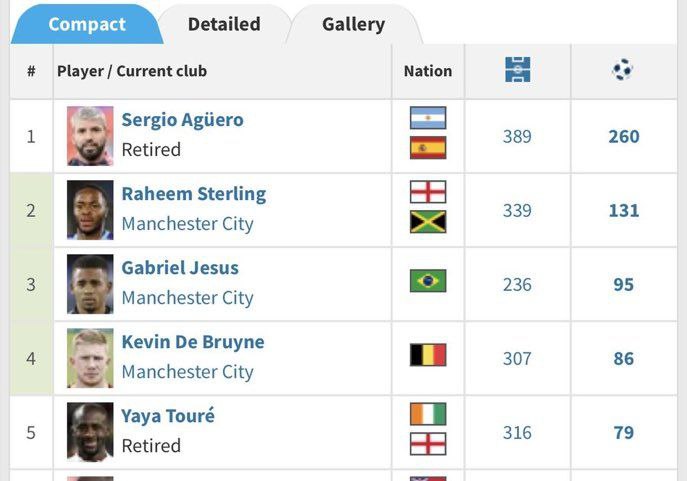Click Kevin De Bruyne's Belgium flag
Screen dimensions: 687x481
(428, 355)
